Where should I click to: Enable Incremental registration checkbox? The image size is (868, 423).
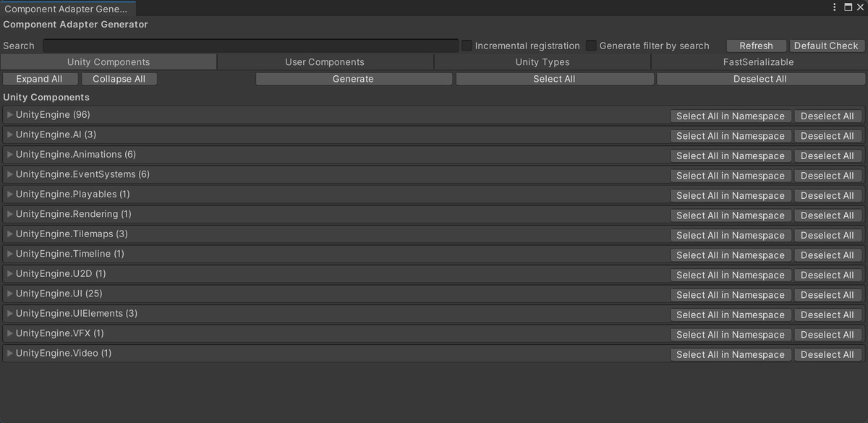tap(467, 46)
